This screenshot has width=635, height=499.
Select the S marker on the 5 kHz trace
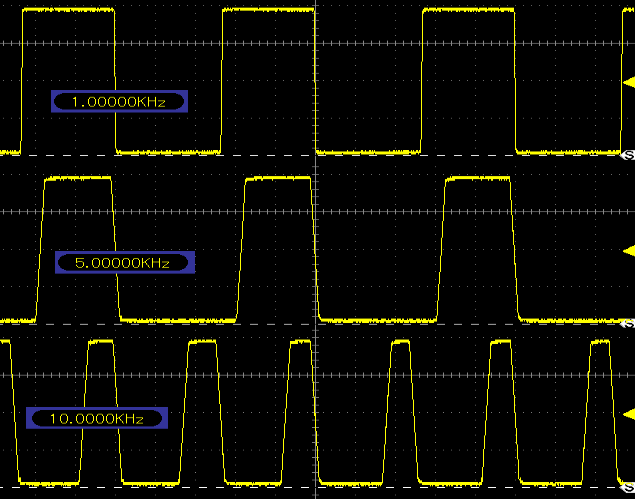(628, 324)
